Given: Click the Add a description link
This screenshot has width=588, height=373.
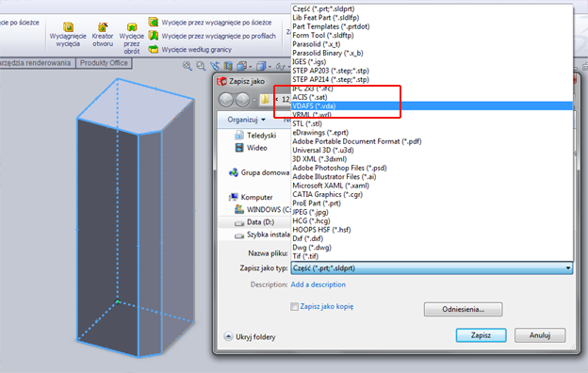Looking at the screenshot, I should (x=318, y=284).
